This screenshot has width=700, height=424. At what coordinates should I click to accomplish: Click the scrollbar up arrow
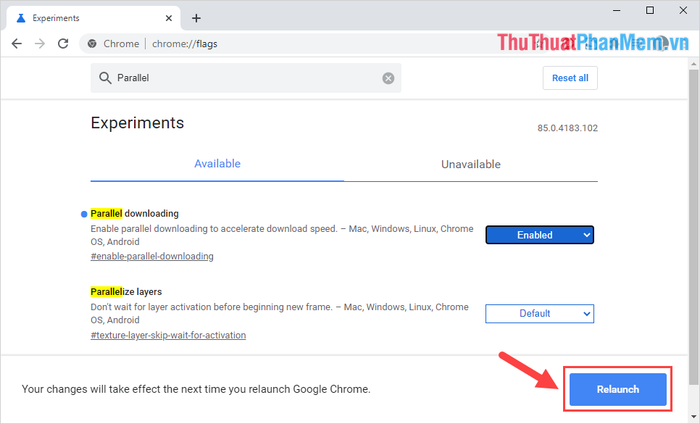693,64
